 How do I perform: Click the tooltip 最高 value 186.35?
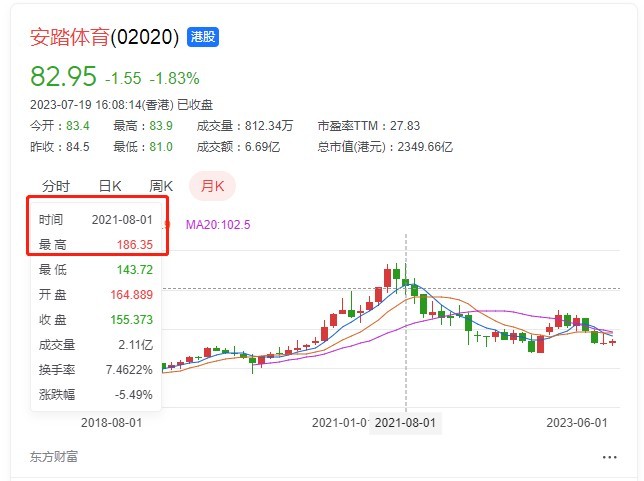pos(135,245)
